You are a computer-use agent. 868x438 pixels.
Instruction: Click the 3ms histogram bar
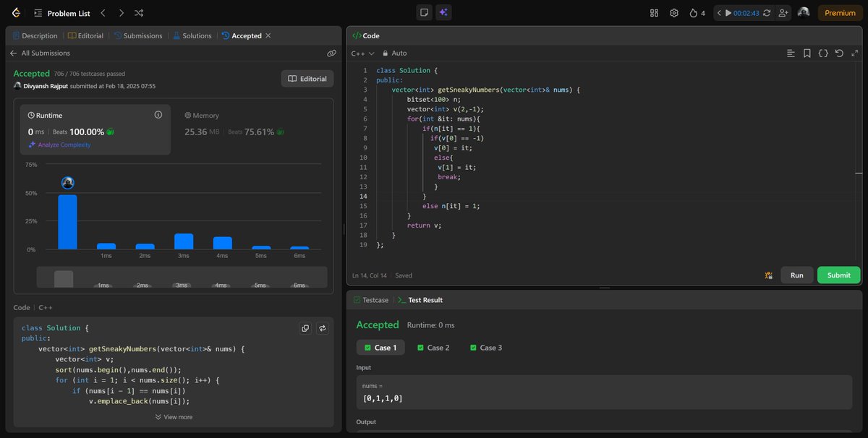[x=184, y=241]
